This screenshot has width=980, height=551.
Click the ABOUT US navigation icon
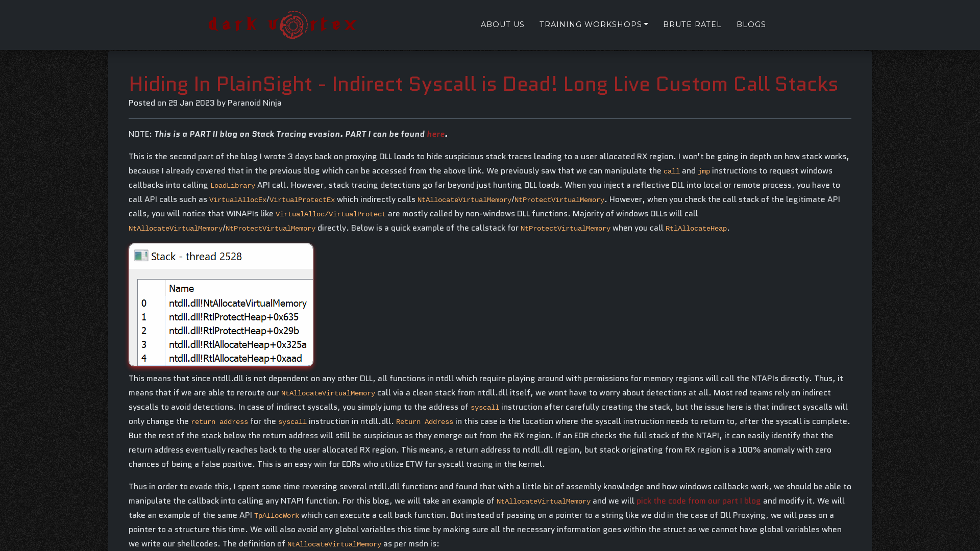(502, 25)
